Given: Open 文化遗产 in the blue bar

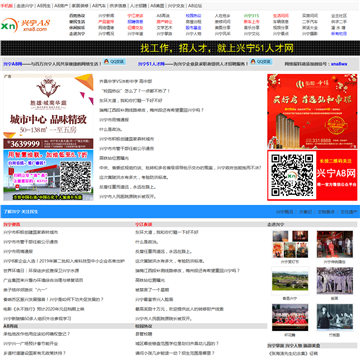Looking at the screenshot, I should point(348,212).
